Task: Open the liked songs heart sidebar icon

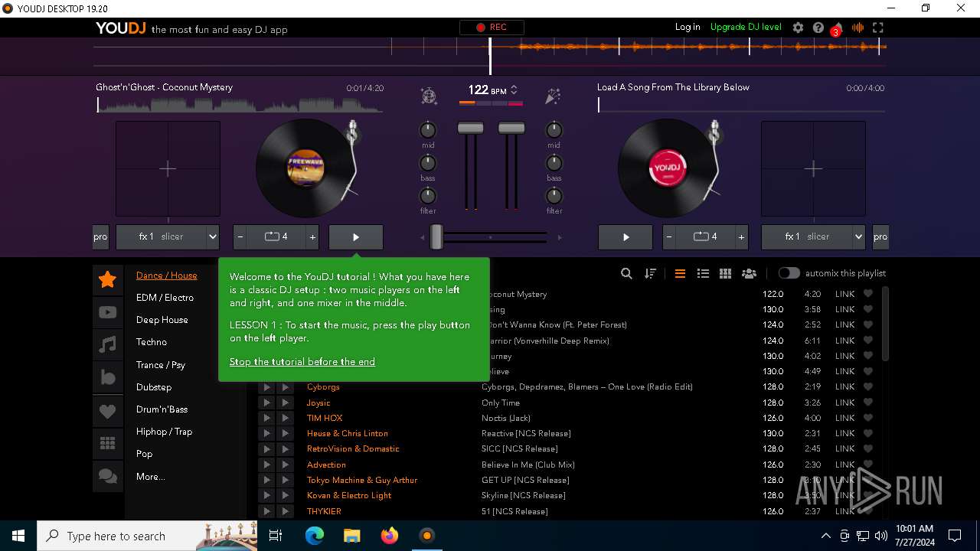Action: [108, 411]
